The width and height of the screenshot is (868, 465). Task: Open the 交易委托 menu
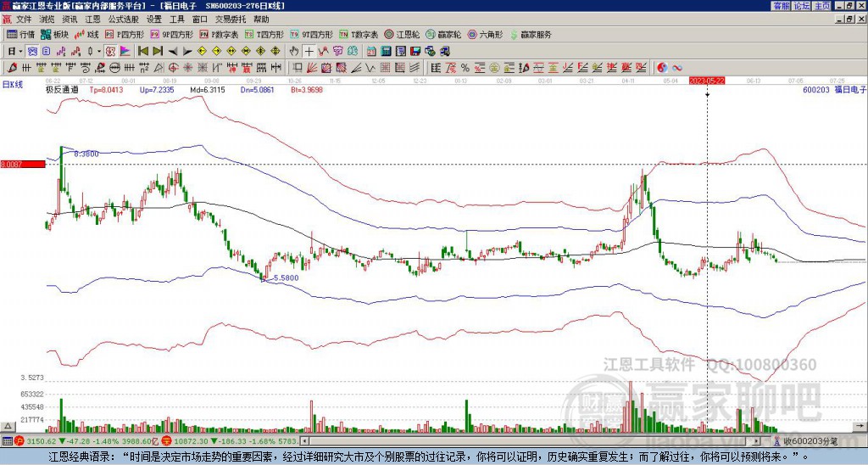(x=231, y=20)
